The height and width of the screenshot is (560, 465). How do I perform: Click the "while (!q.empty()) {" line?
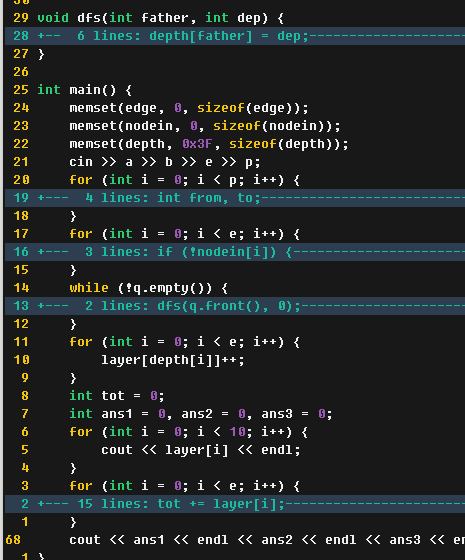pyautogui.click(x=149, y=288)
